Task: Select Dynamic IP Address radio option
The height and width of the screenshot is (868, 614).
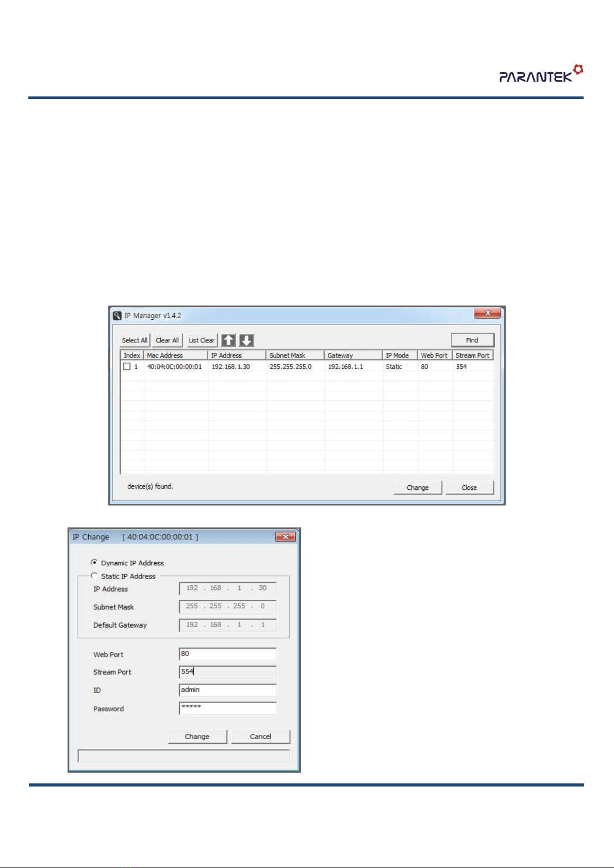Action: pyautogui.click(x=94, y=563)
